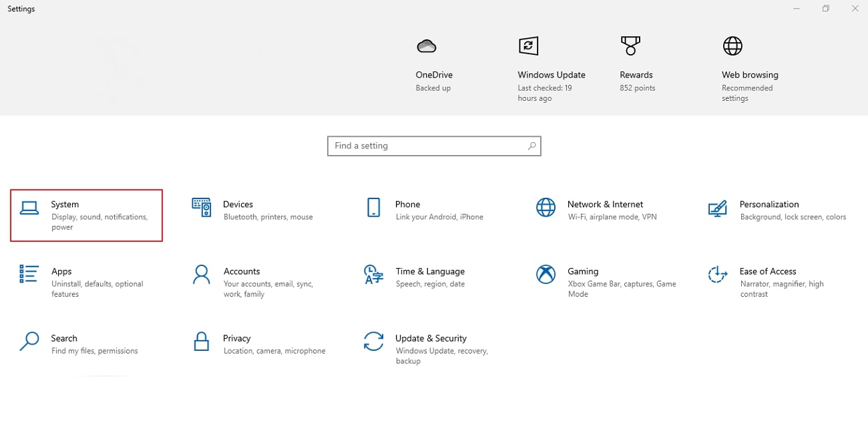Viewport: 868px width, 437px height.
Task: Click the search magnifier icon
Action: [531, 146]
